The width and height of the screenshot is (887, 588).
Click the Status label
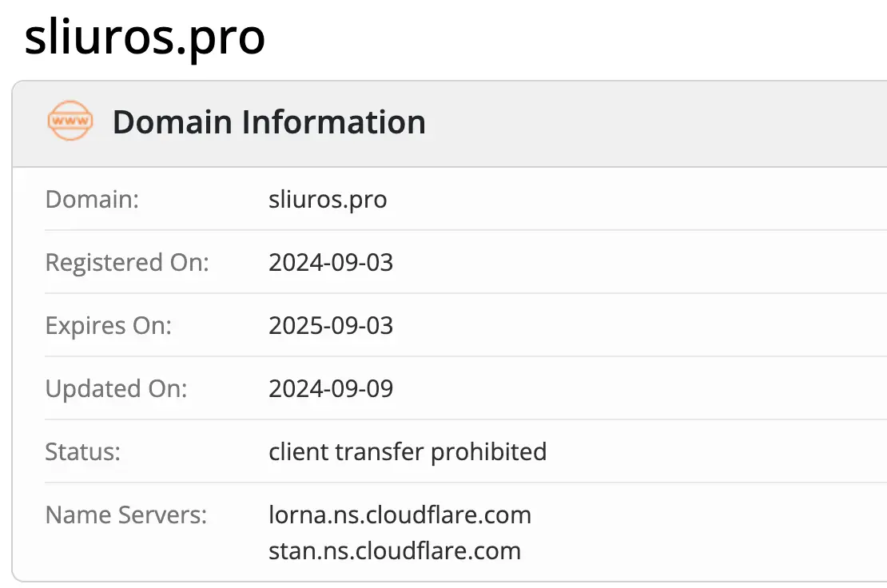click(83, 451)
